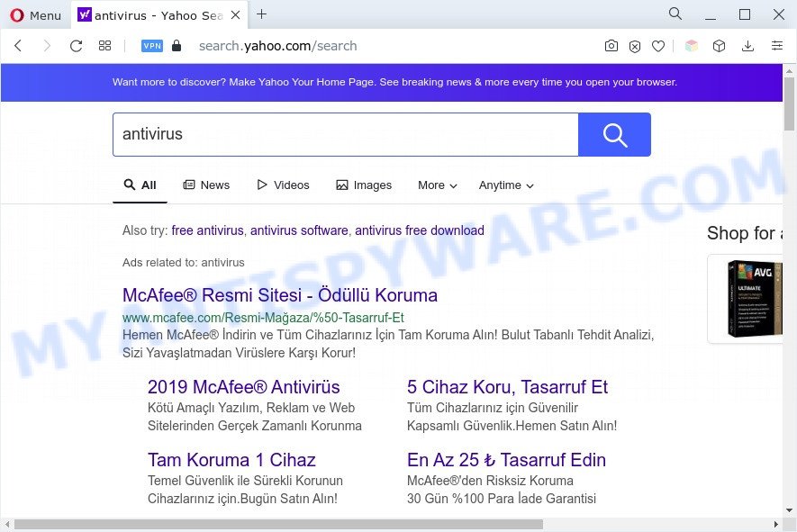Open the Speed Dial start page

pos(104,46)
